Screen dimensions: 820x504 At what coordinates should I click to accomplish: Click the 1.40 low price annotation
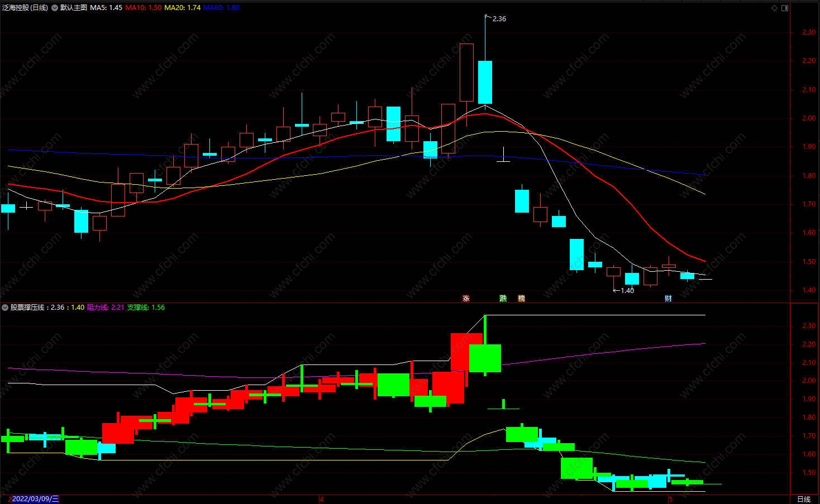[x=627, y=291]
